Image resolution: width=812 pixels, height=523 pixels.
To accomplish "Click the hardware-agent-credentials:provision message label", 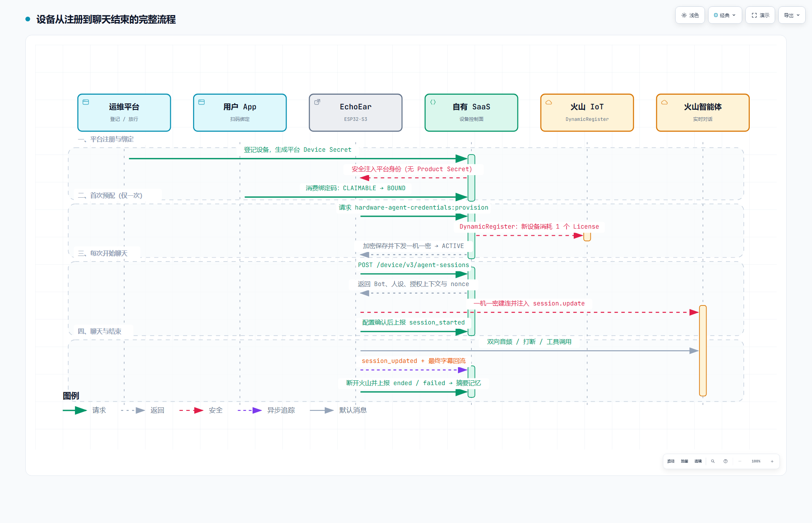I will point(414,208).
